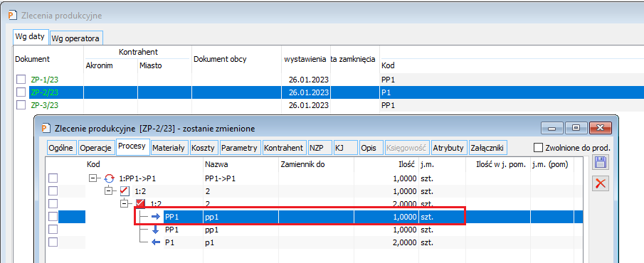Click the red circular process icon for 1:PP1->P1

(x=109, y=178)
